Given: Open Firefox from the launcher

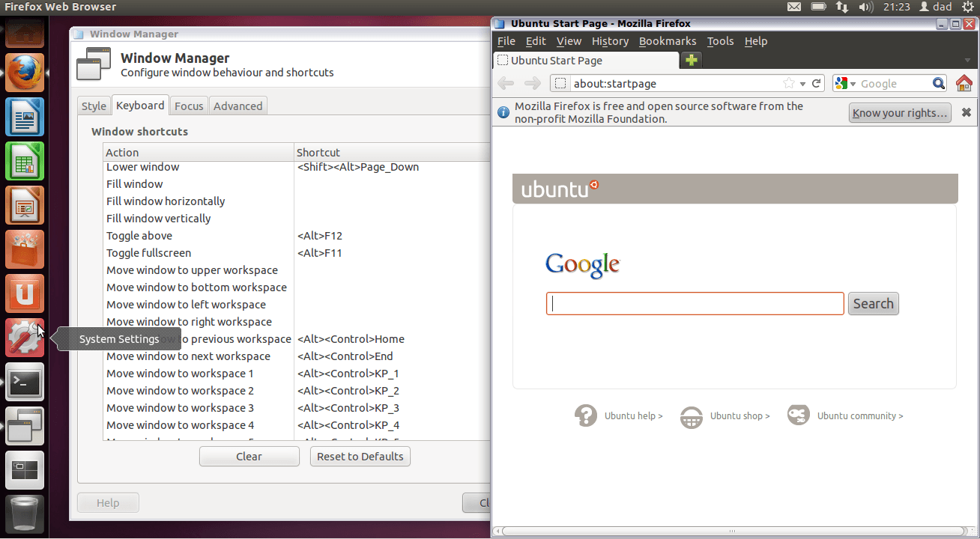Looking at the screenshot, I should click(25, 73).
